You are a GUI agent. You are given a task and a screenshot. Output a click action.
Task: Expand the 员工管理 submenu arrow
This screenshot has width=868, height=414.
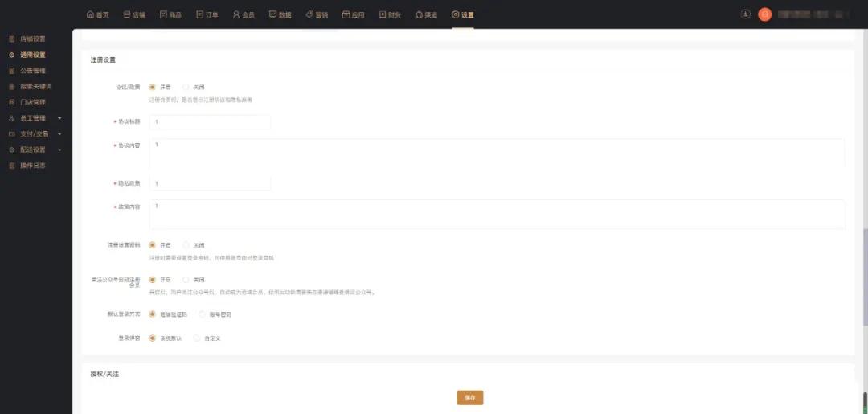tap(59, 118)
